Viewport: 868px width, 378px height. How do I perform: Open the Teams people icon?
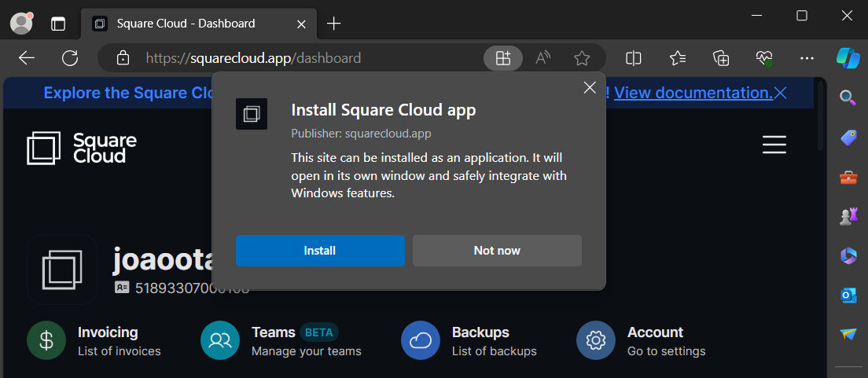[220, 341]
